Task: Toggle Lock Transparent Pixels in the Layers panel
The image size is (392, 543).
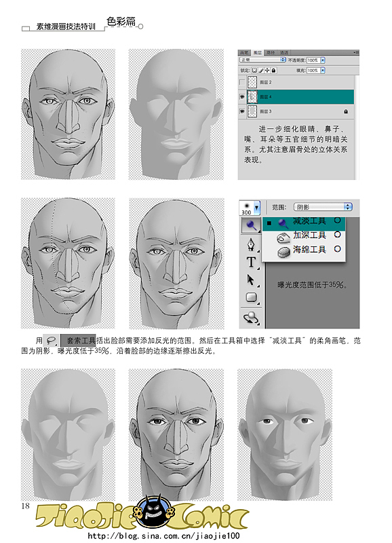Action: pos(254,71)
